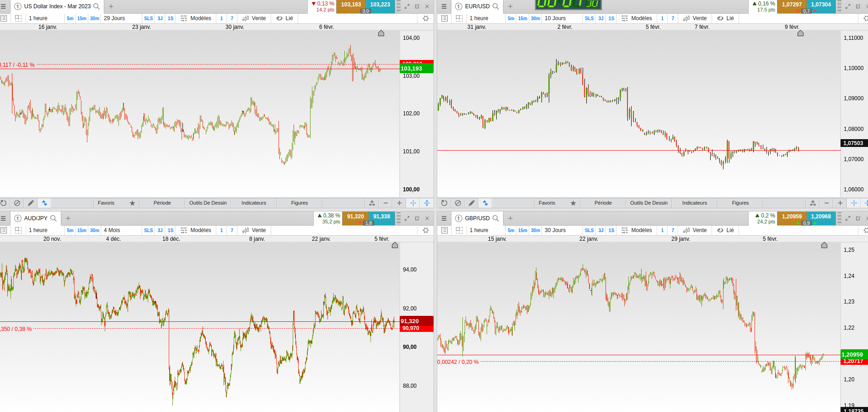Expand Modèles menu on GBP/USD chart
Image resolution: width=868 pixels, height=412 pixels.
point(637,230)
